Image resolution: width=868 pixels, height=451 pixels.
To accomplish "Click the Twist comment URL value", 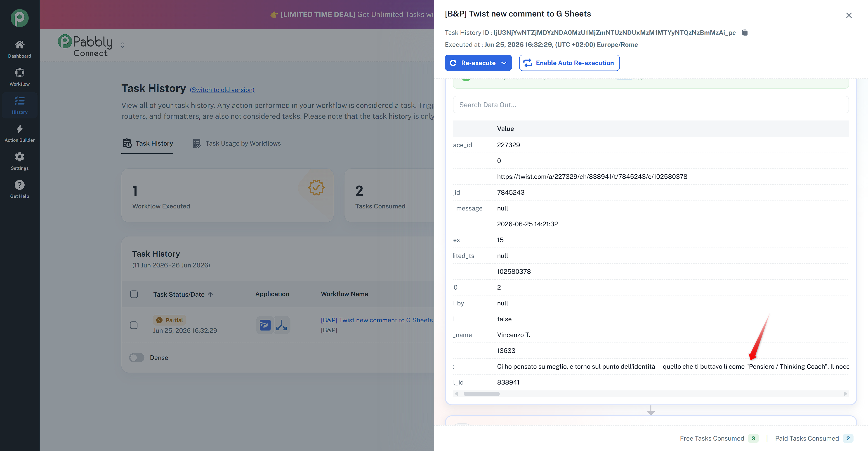I will coord(592,177).
